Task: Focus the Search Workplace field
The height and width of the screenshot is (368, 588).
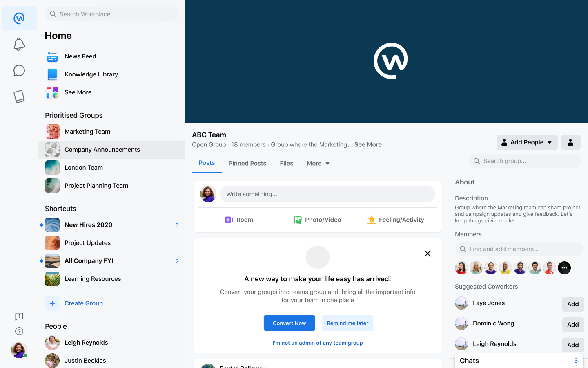Action: pos(112,14)
